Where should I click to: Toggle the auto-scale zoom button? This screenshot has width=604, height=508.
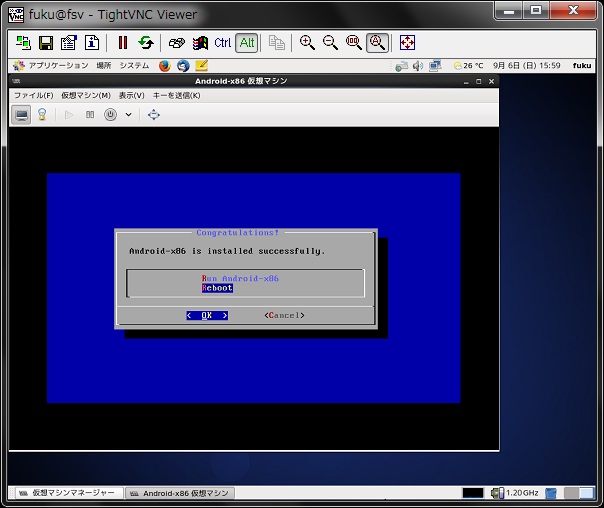[x=377, y=43]
